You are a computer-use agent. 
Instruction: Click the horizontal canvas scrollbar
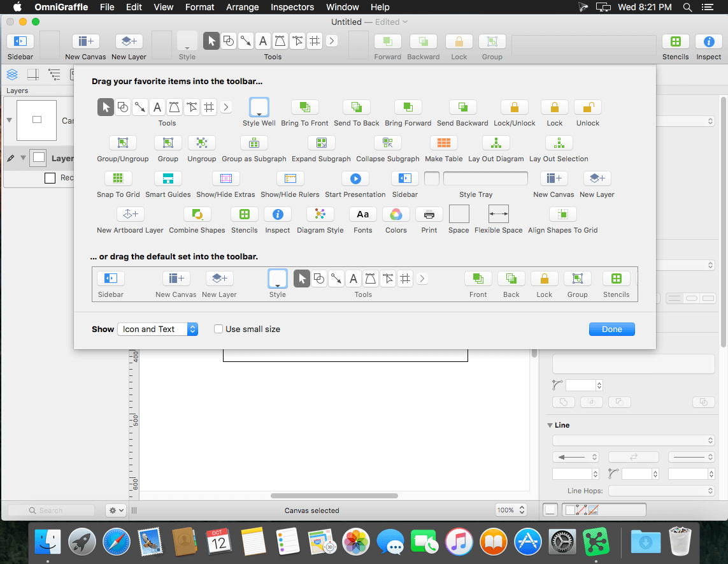(x=334, y=496)
